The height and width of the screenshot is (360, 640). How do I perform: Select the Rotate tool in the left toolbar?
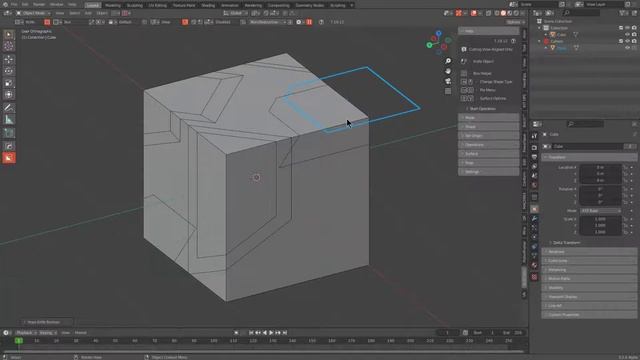pyautogui.click(x=9, y=71)
